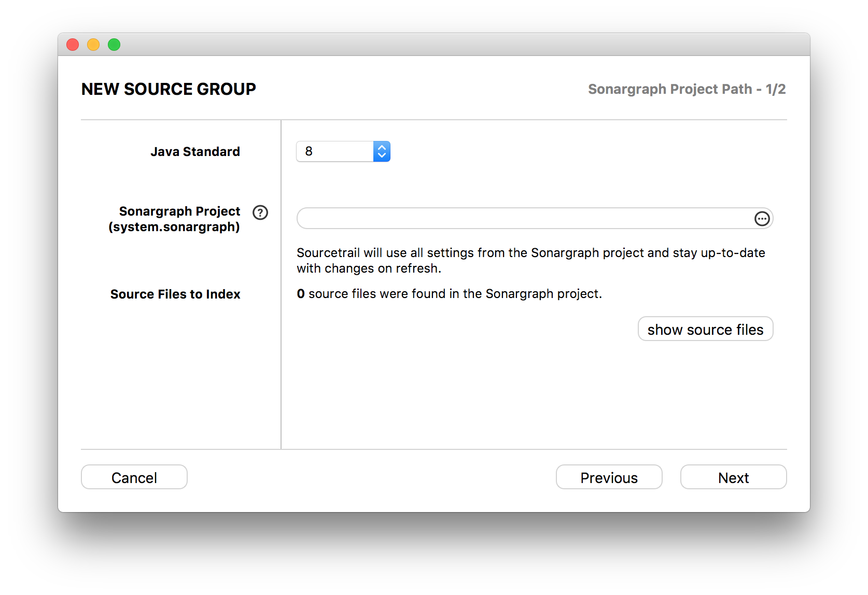Cancel the new source group dialog

tap(134, 477)
